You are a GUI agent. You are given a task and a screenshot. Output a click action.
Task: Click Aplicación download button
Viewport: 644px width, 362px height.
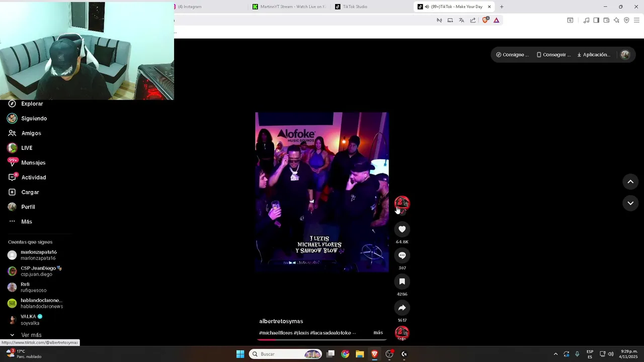[594, 55]
